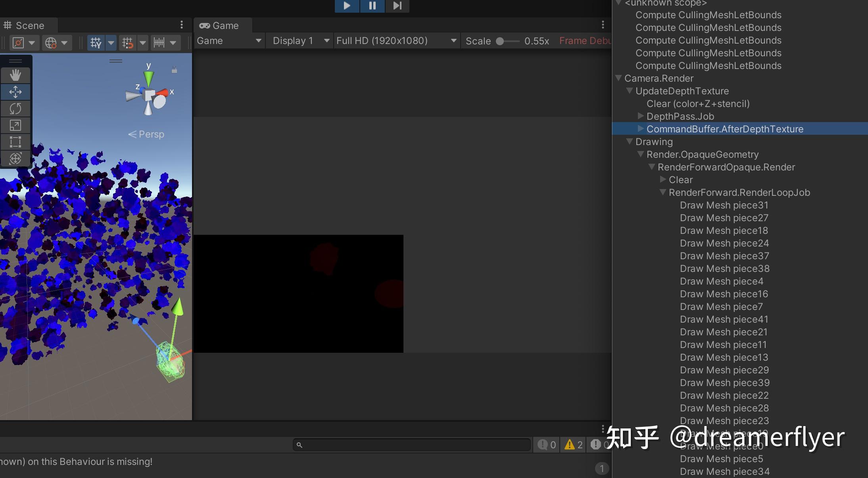
Task: Collapse the Camera.Render tree node
Action: tap(619, 78)
